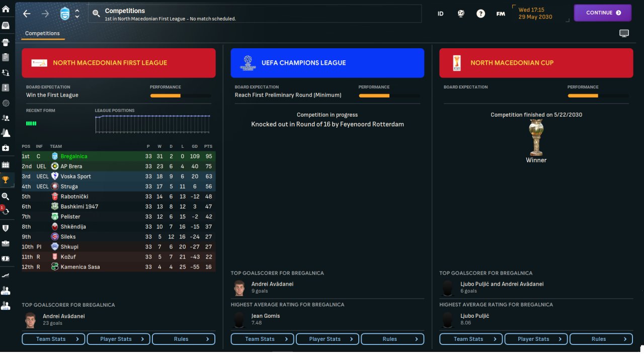This screenshot has width=644, height=362.
Task: Open Pelister in the league table
Action: pos(70,217)
